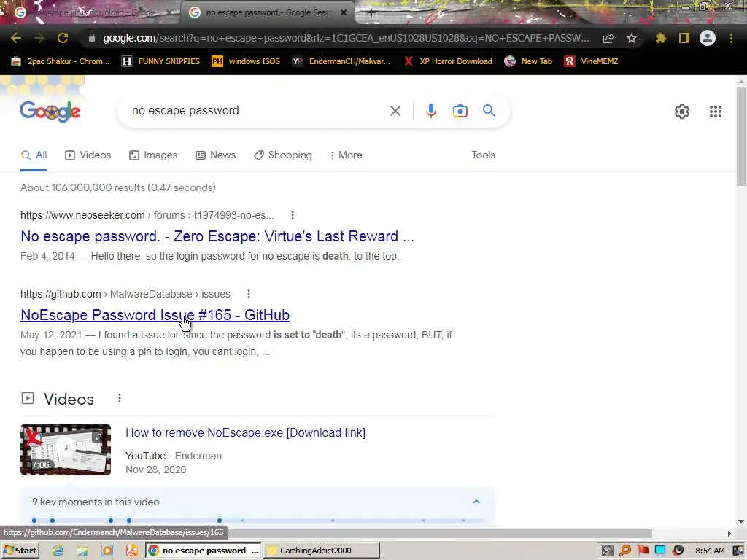Open the Chrome side panel
Screen dimensions: 747x560
tap(684, 38)
